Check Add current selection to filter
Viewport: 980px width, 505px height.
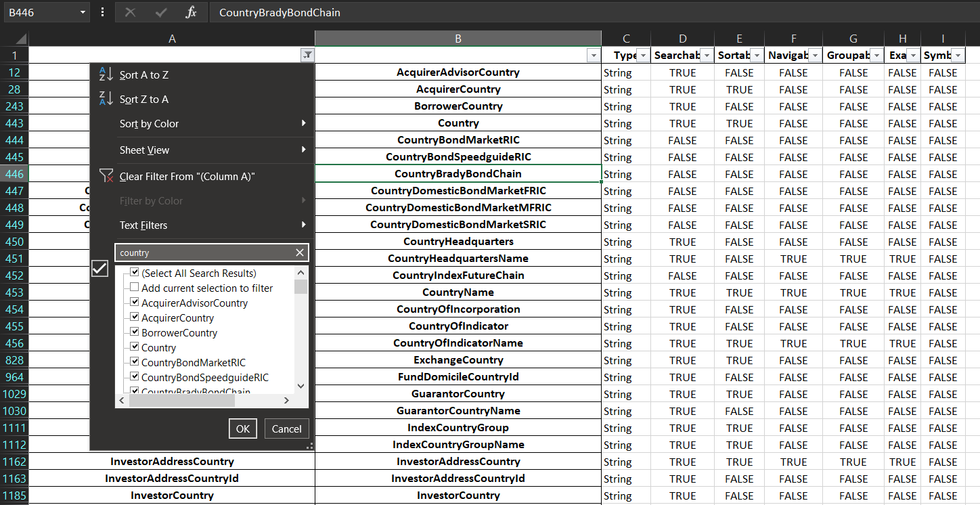point(134,288)
